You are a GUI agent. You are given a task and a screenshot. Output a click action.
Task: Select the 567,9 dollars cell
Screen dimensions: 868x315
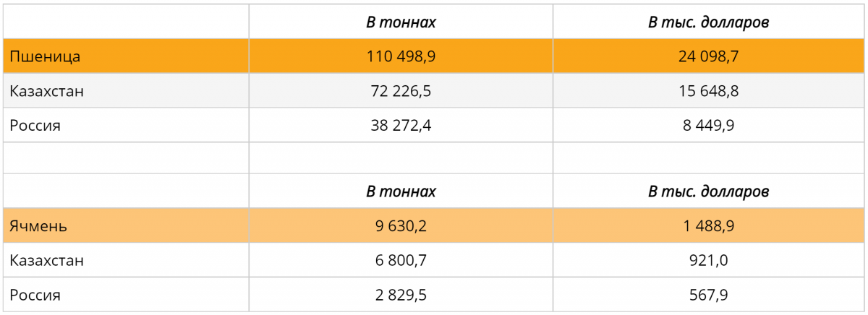pos(709,295)
